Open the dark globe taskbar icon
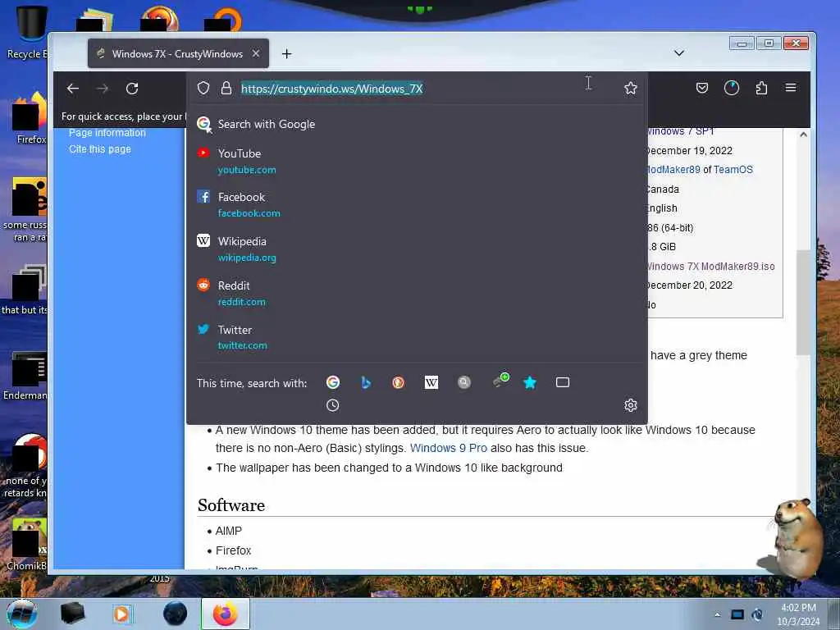This screenshot has width=840, height=630. (176, 614)
